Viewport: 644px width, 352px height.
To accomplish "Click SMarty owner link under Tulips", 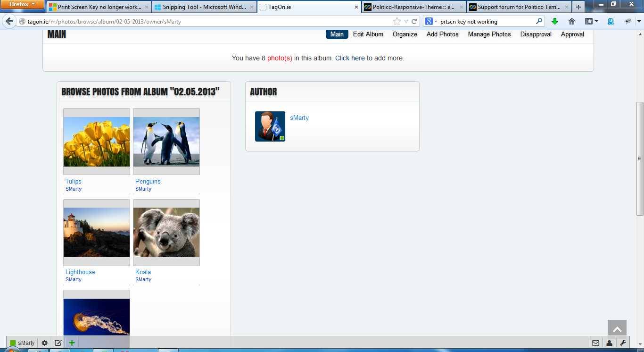I will point(74,189).
